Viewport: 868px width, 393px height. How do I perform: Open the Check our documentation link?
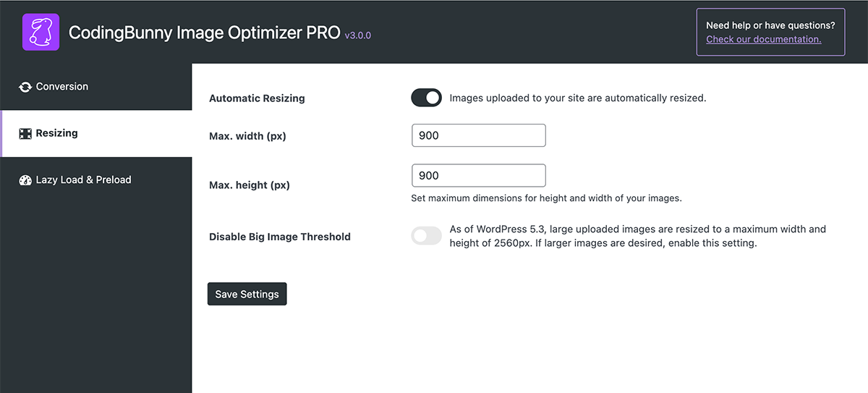click(x=763, y=39)
